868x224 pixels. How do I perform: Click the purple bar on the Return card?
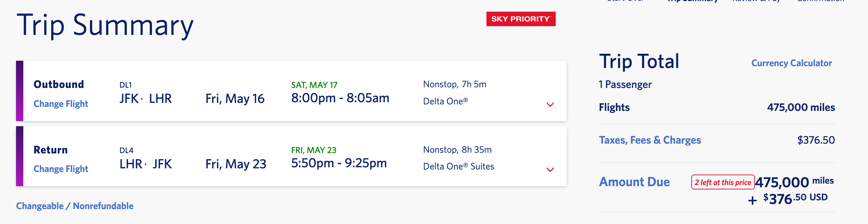[x=20, y=156]
